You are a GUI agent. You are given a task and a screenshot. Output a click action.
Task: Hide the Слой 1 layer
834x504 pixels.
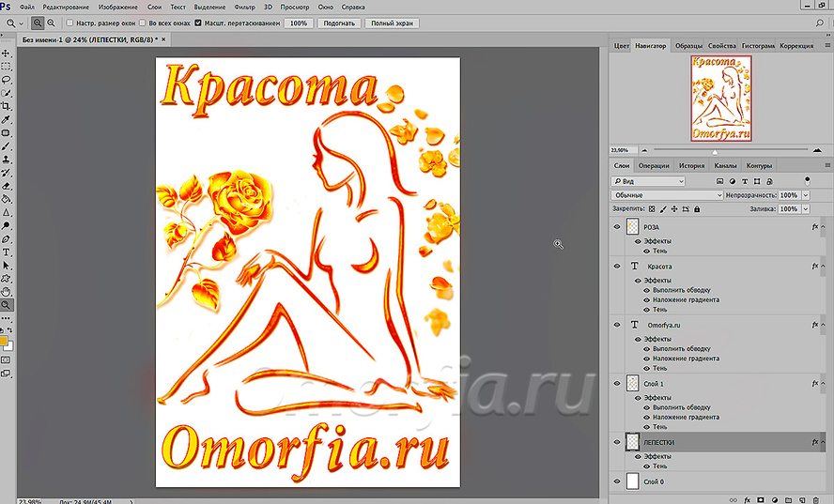click(617, 383)
